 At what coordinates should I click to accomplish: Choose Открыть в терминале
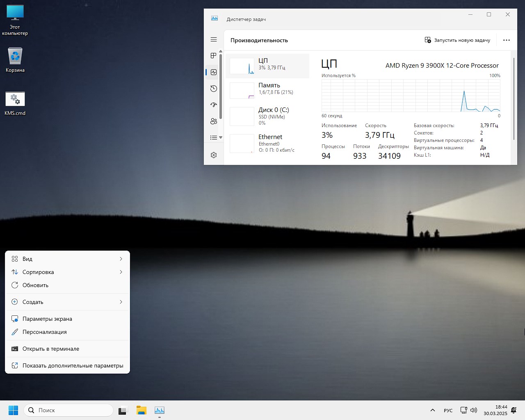pyautogui.click(x=67, y=349)
